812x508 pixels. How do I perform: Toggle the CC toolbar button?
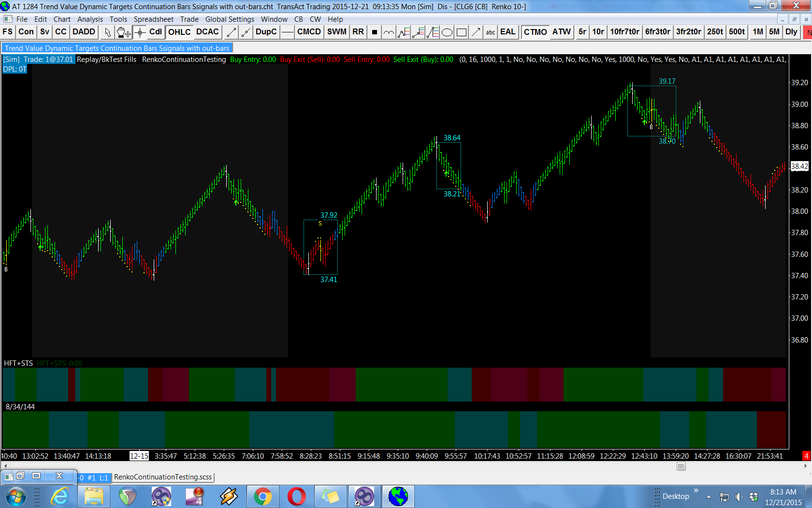coord(60,32)
